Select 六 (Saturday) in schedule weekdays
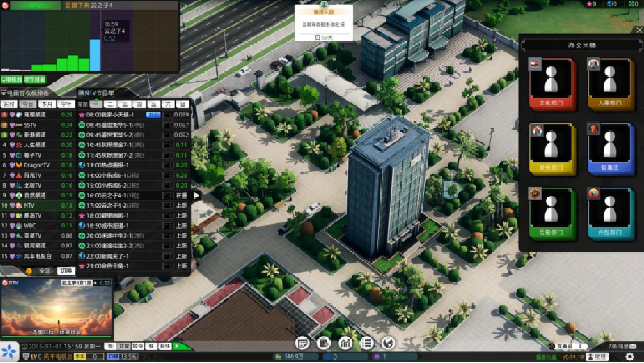644x363 pixels. 168,104
